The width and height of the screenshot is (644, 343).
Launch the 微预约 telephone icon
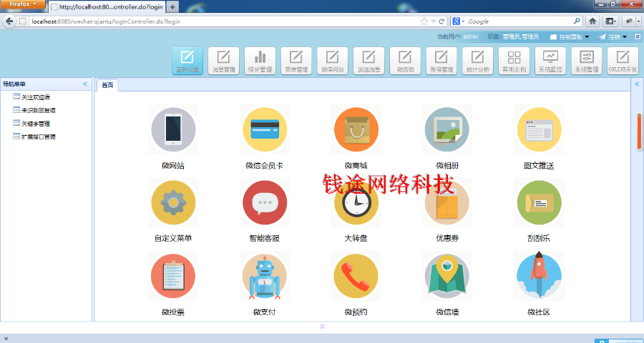point(356,276)
